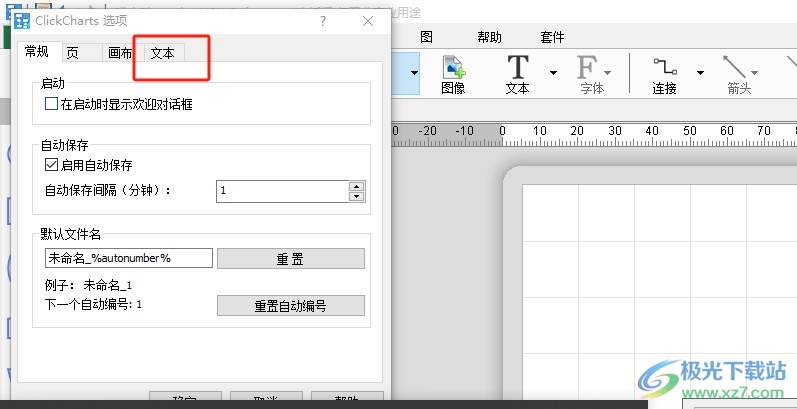Click the horizontal ruler in main window

coord(594,135)
